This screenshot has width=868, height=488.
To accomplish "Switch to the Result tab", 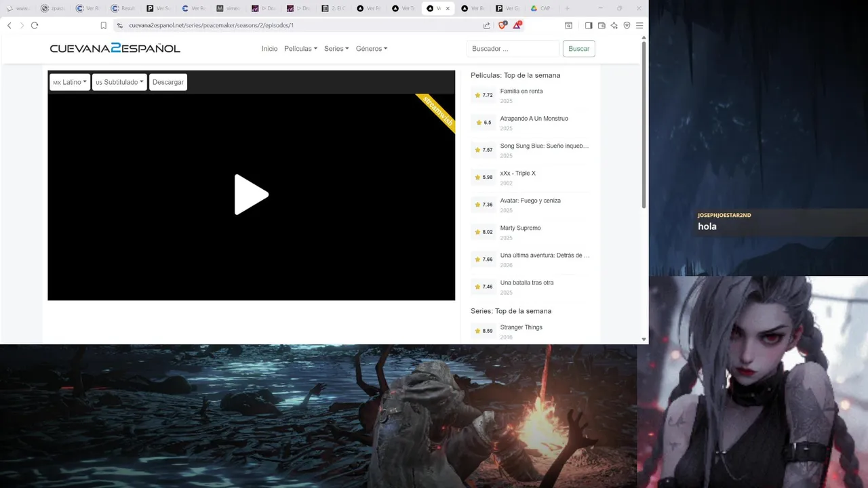I will 124,9.
